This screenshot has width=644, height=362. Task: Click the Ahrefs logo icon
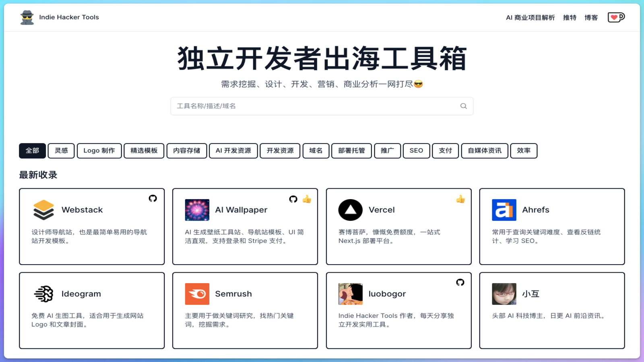[x=504, y=210]
